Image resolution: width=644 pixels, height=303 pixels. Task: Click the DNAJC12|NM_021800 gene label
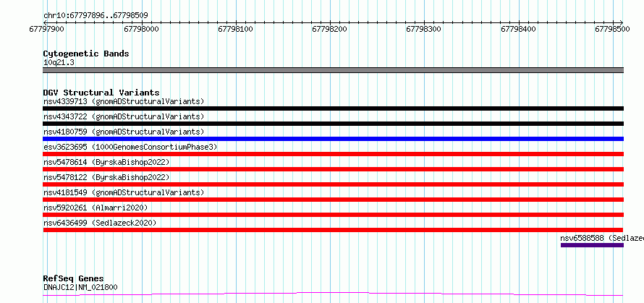(x=80, y=287)
